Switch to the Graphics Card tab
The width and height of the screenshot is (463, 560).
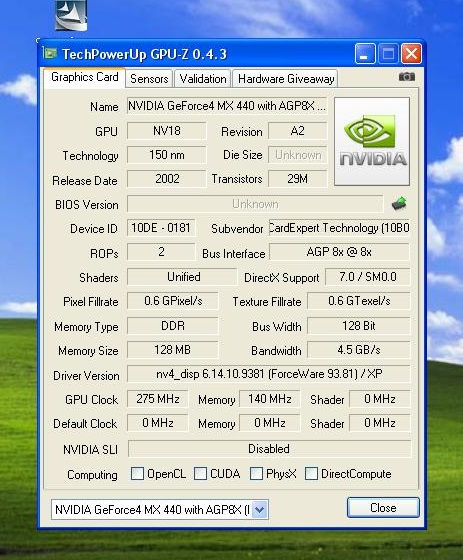coord(85,78)
